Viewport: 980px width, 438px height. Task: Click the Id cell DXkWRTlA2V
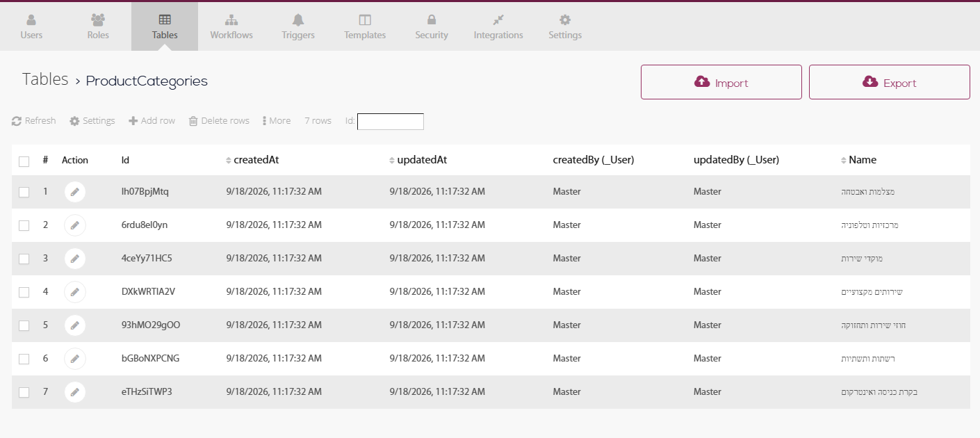point(148,292)
